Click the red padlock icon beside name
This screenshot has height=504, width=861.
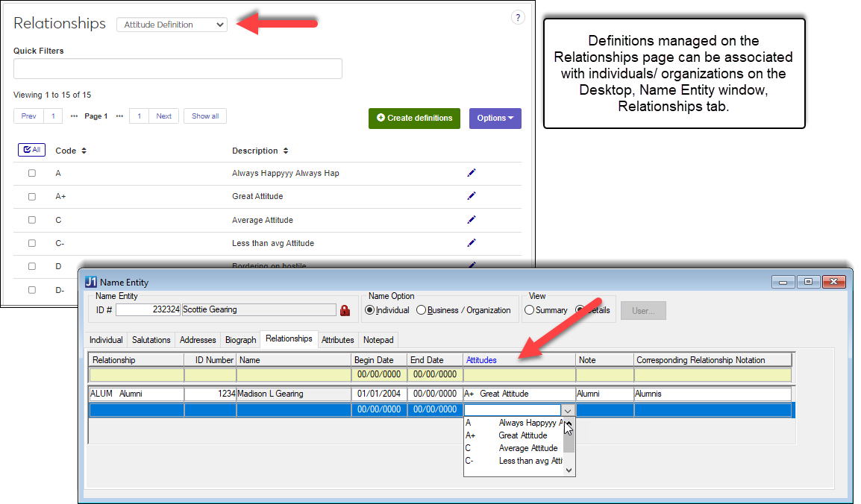[x=345, y=310]
